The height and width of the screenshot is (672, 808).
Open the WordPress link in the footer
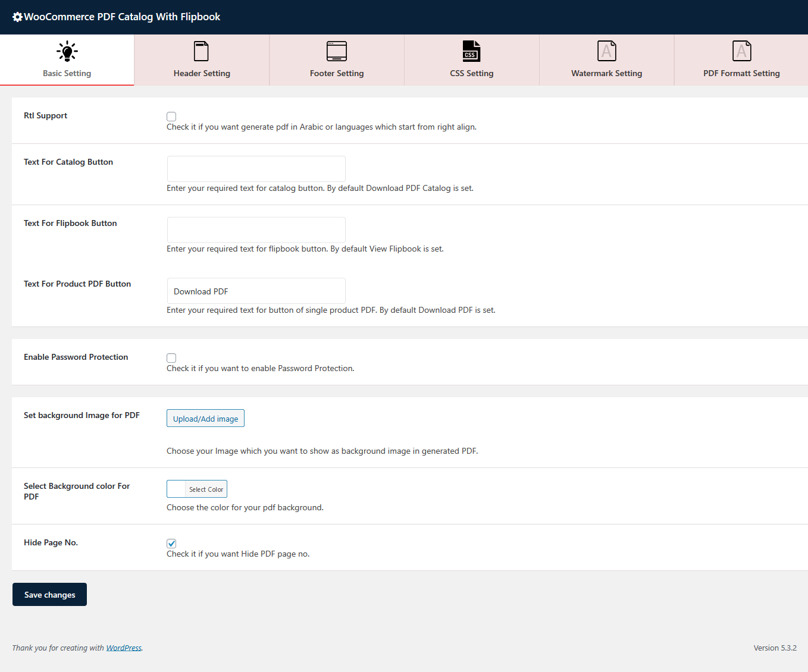pyautogui.click(x=124, y=648)
